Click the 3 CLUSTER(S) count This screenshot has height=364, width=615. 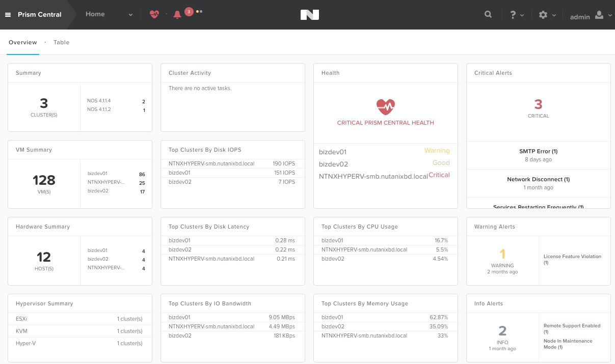click(44, 107)
